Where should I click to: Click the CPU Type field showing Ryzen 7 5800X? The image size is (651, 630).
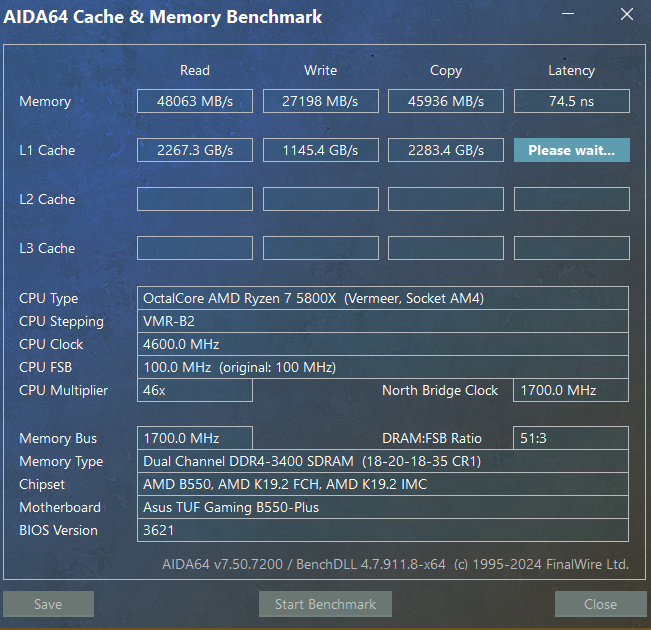(383, 298)
